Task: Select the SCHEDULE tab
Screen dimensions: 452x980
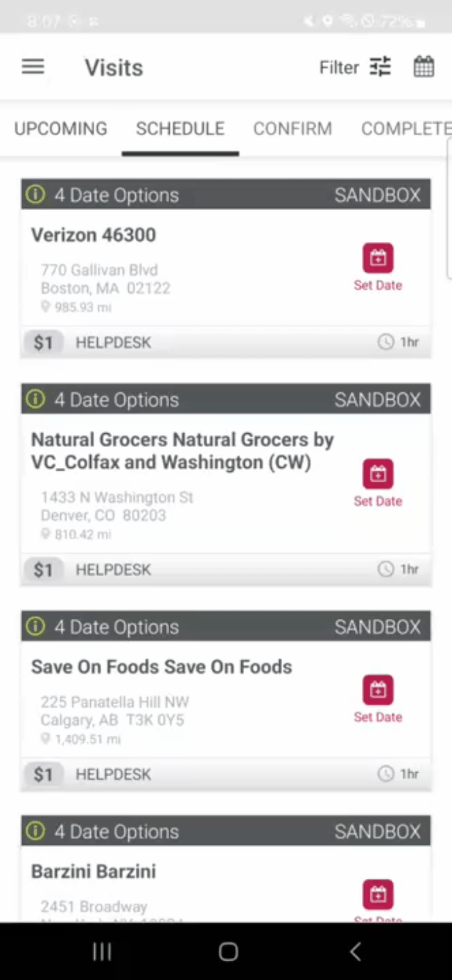Action: click(x=180, y=129)
